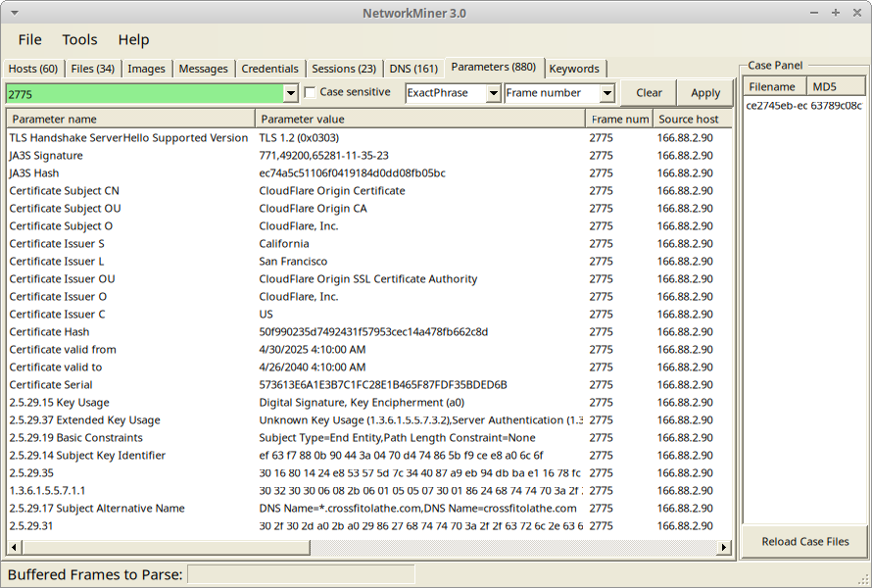
Task: Open the File menu
Action: (x=29, y=39)
